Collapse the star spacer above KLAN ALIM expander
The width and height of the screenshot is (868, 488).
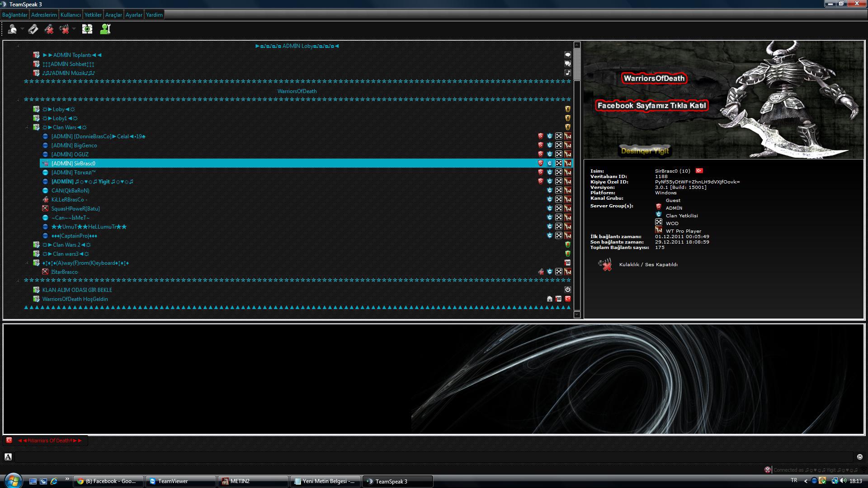[19, 281]
